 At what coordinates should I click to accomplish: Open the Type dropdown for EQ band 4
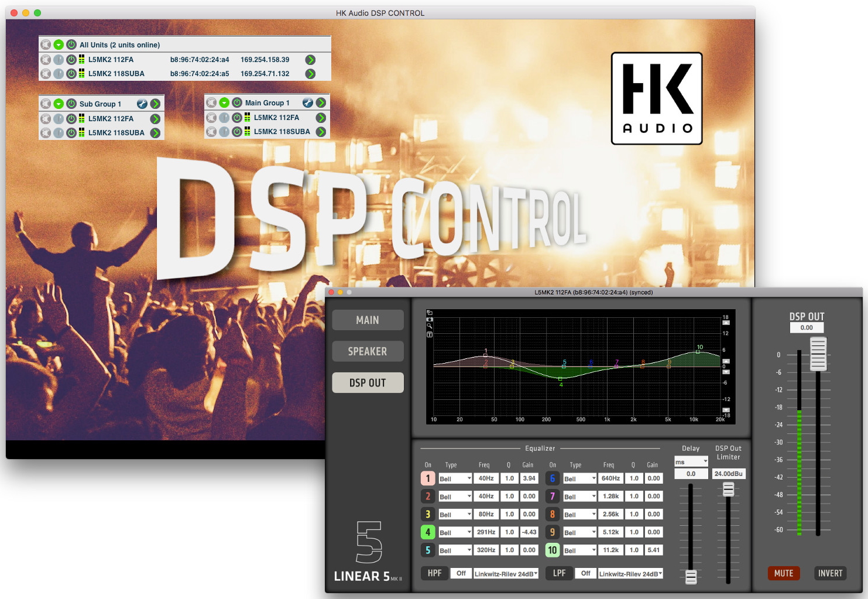[455, 532]
